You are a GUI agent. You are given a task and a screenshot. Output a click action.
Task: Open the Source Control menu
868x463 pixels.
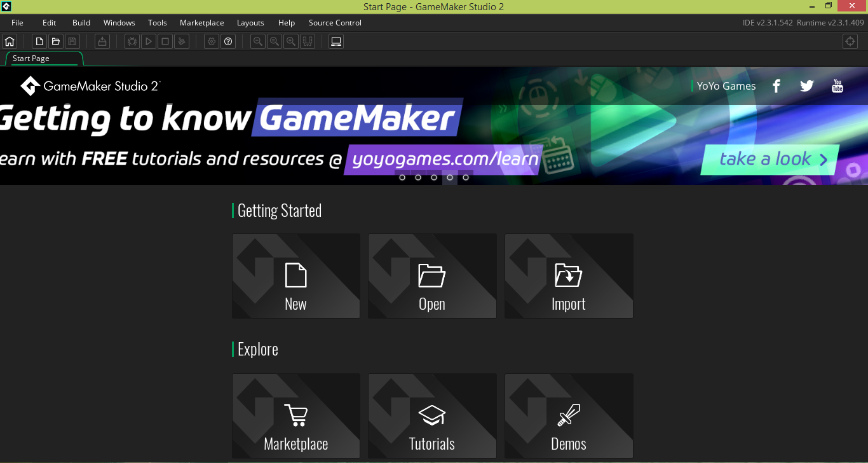coord(335,23)
